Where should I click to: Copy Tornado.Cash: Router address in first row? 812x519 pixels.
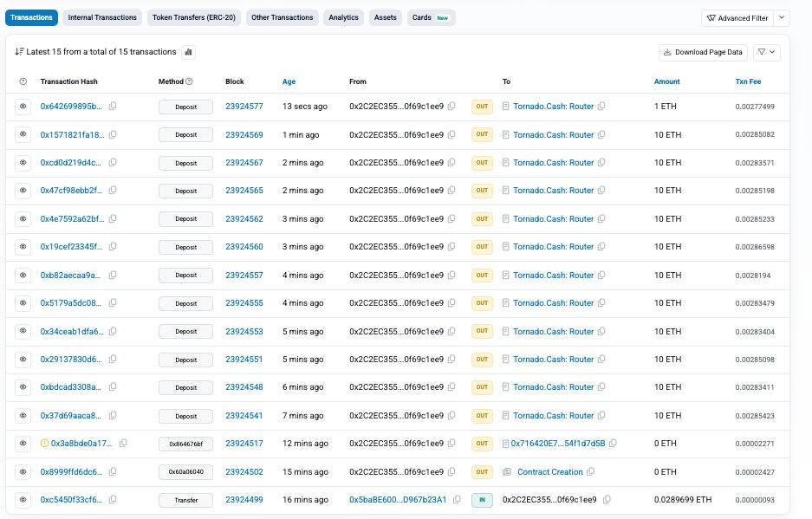601,107
